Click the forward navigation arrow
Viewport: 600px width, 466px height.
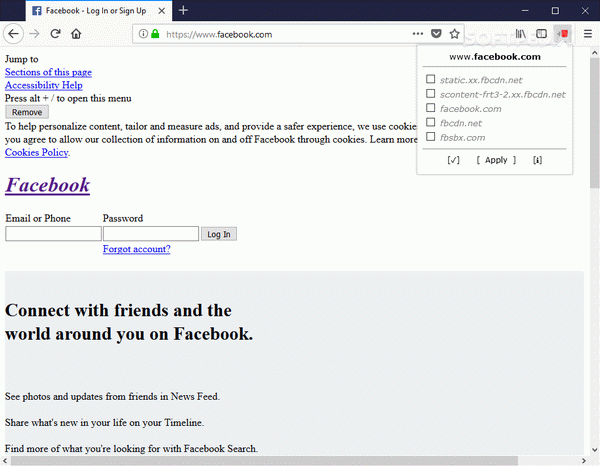34,34
